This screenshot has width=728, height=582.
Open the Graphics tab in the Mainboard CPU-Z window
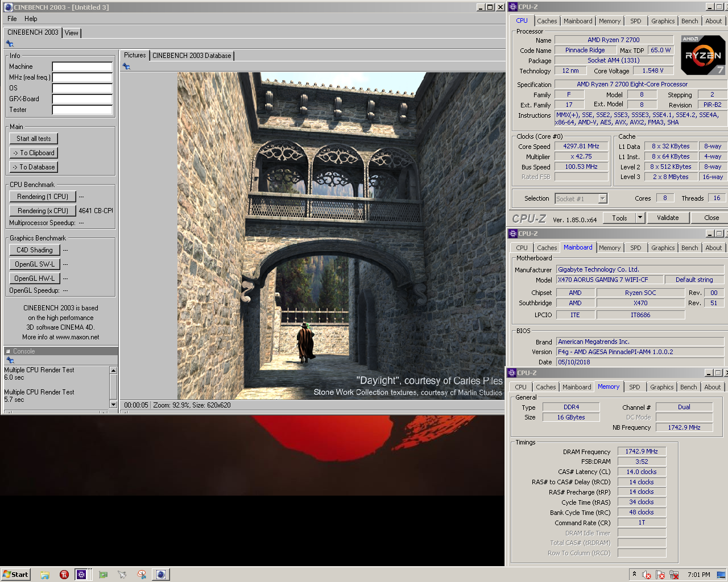click(x=663, y=248)
